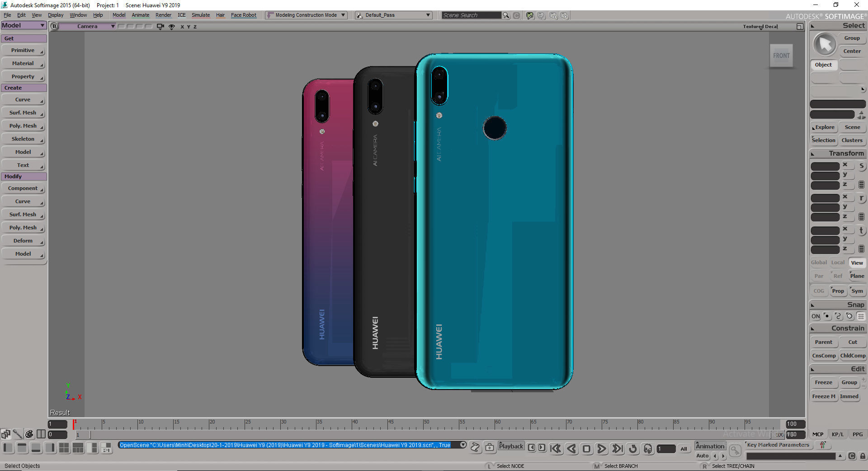Toggle Object selection filter

(x=823, y=65)
